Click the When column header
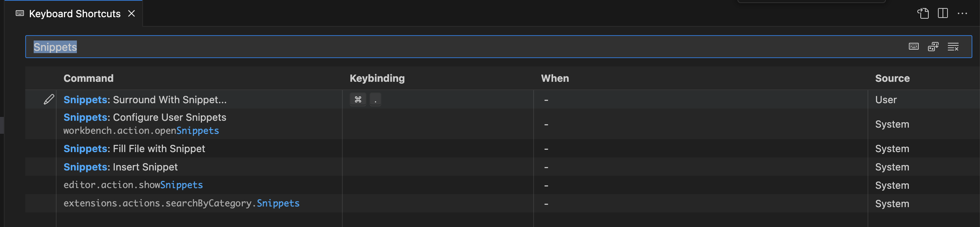This screenshot has width=980, height=227. [555, 78]
